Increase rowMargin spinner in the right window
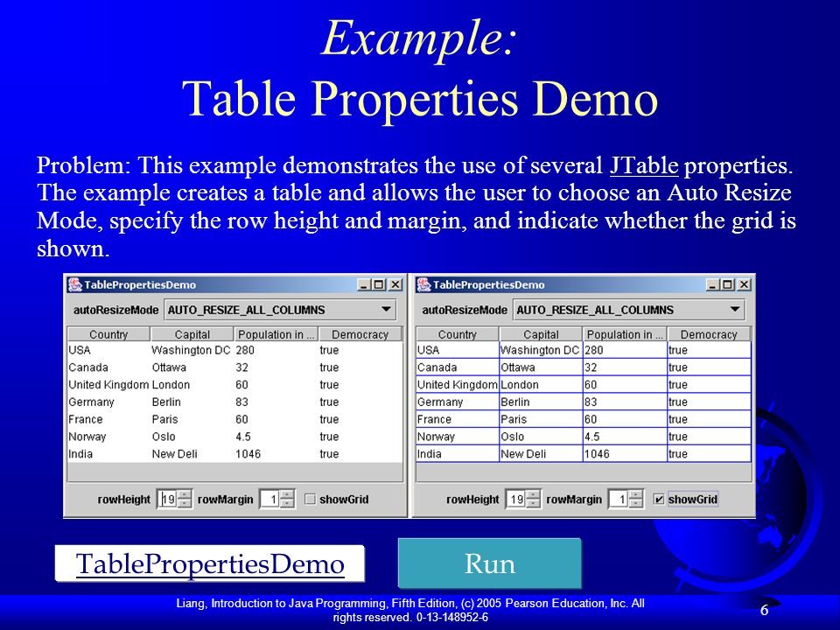The image size is (840, 630). point(636,494)
